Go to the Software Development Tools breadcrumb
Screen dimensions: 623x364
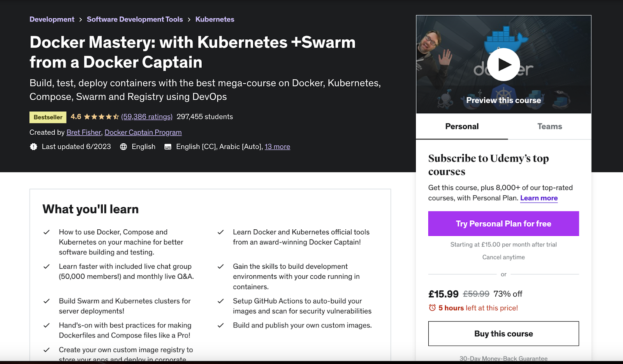(135, 19)
